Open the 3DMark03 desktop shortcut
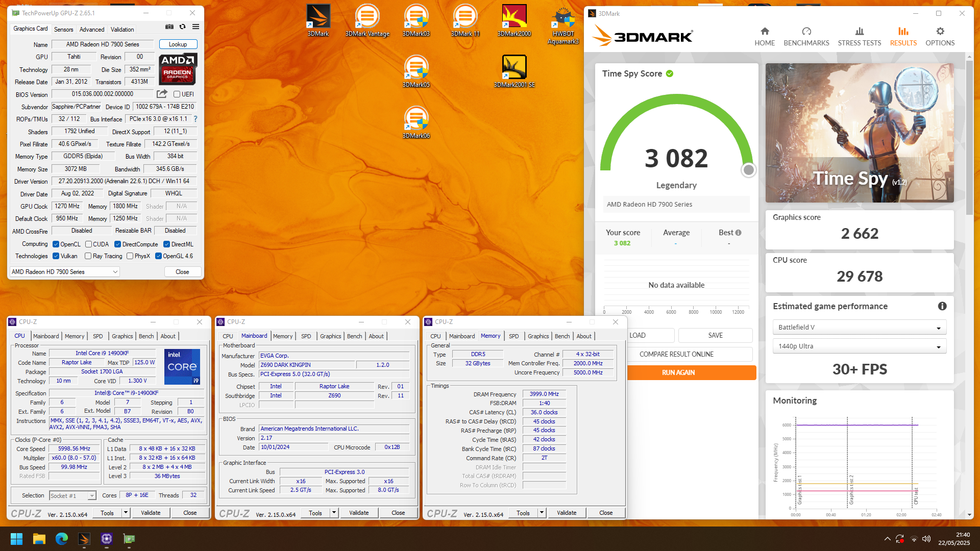980x551 pixels. click(416, 20)
